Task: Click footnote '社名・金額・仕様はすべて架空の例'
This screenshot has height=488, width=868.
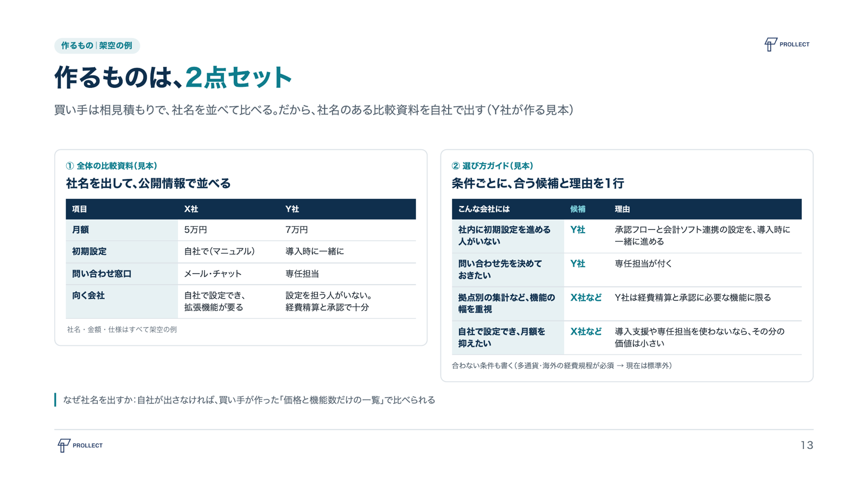Action: click(122, 330)
